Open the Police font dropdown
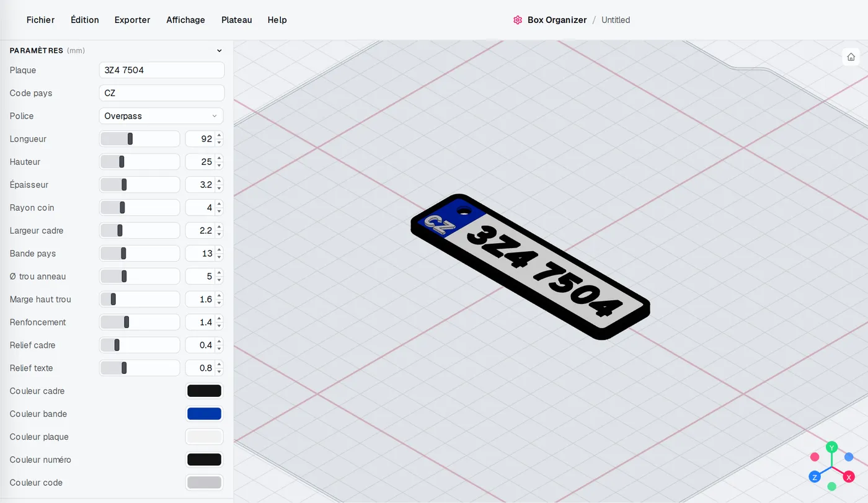The image size is (868, 503). [161, 116]
